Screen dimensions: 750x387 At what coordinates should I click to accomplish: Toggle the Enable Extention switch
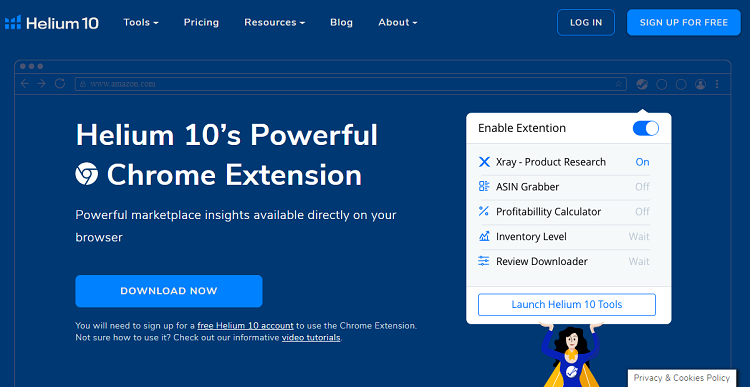click(646, 128)
